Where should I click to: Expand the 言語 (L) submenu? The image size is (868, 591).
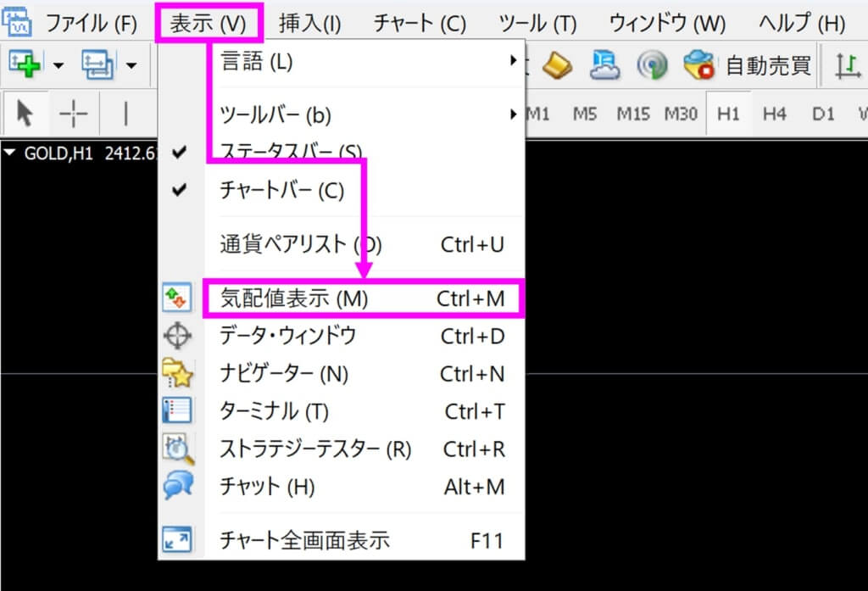(x=341, y=61)
